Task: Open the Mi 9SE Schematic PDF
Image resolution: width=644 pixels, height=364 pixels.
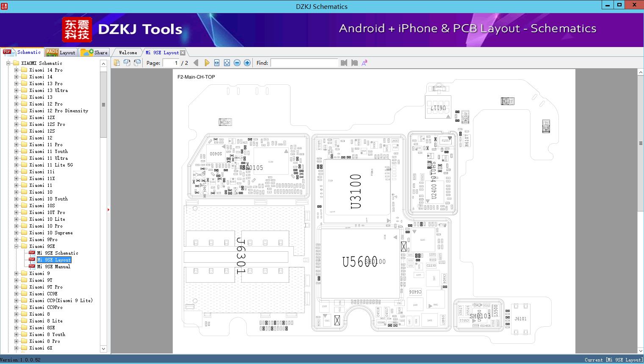Action: point(58,253)
